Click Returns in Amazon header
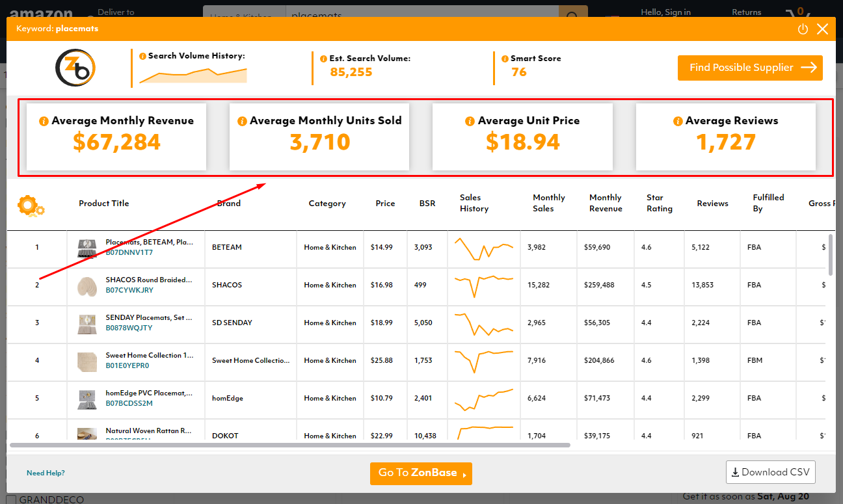 coord(747,12)
